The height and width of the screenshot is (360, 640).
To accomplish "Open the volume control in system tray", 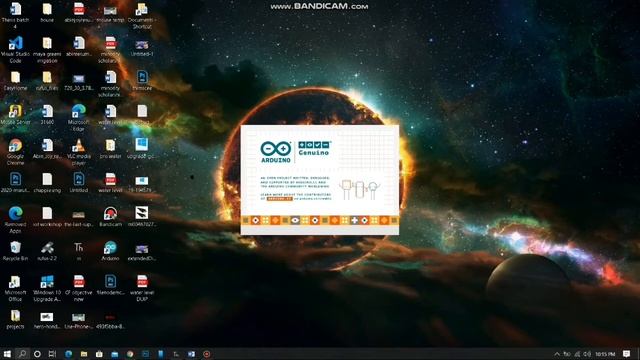I will 587,354.
